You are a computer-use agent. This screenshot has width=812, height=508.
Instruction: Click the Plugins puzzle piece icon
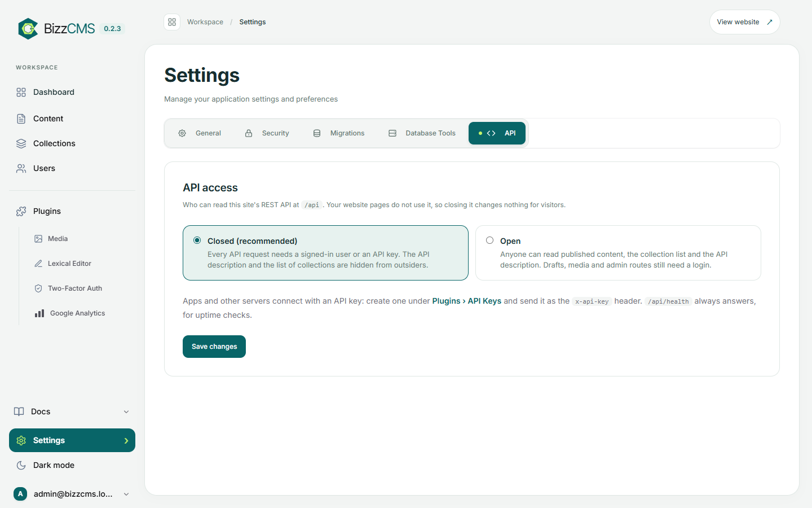(x=21, y=211)
